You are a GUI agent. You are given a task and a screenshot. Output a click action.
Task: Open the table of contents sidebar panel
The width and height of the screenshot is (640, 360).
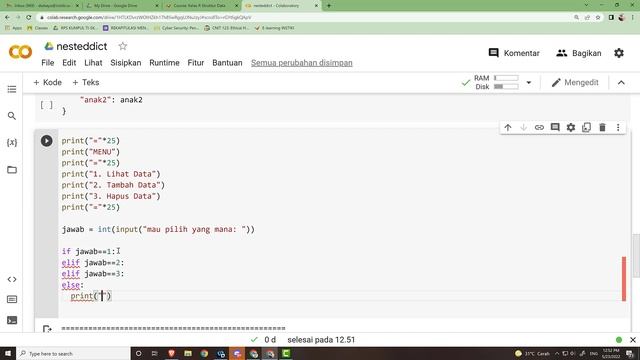tap(12, 89)
